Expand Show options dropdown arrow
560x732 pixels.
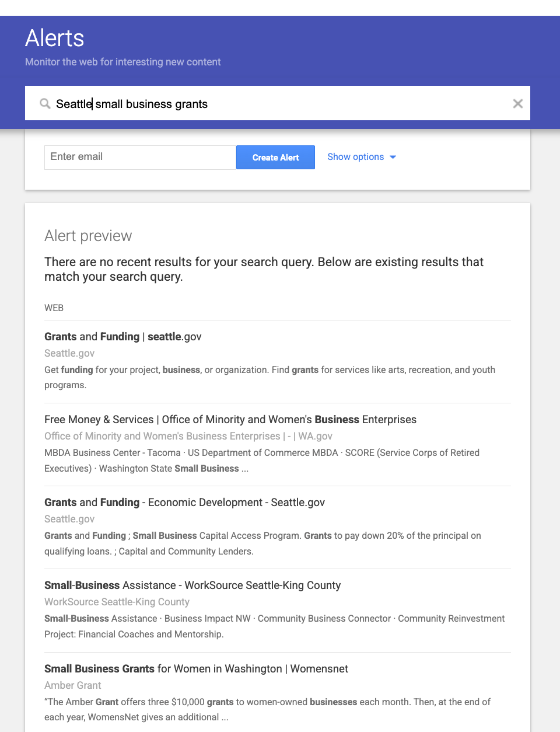(393, 157)
